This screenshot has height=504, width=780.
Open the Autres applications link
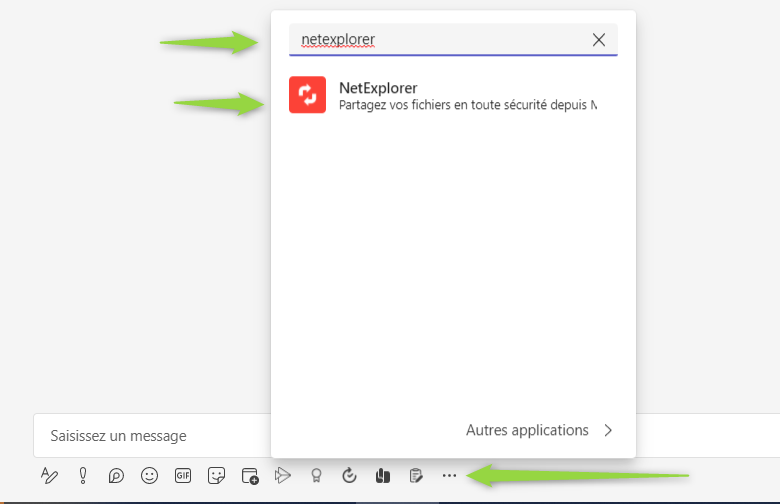(527, 430)
